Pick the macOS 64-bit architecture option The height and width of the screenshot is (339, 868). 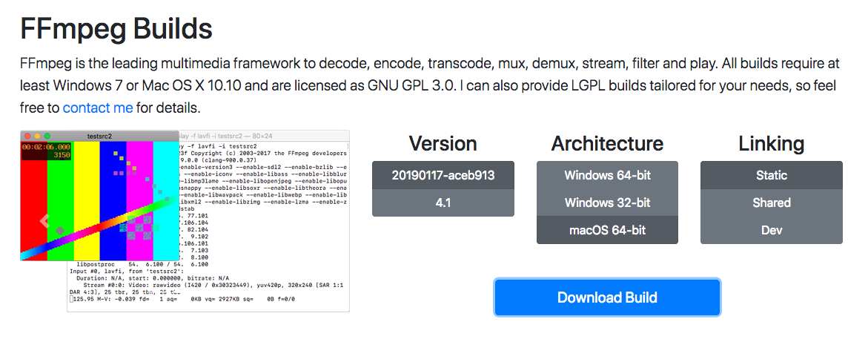[x=607, y=230]
